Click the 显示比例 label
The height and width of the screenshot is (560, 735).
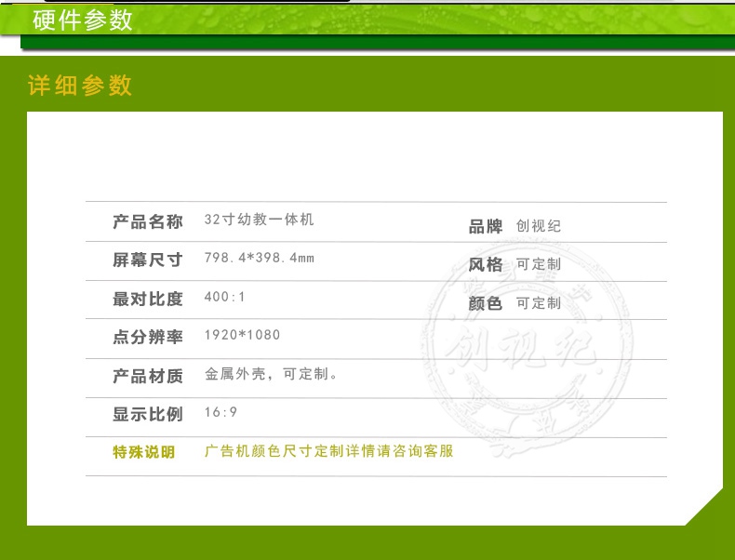click(147, 414)
